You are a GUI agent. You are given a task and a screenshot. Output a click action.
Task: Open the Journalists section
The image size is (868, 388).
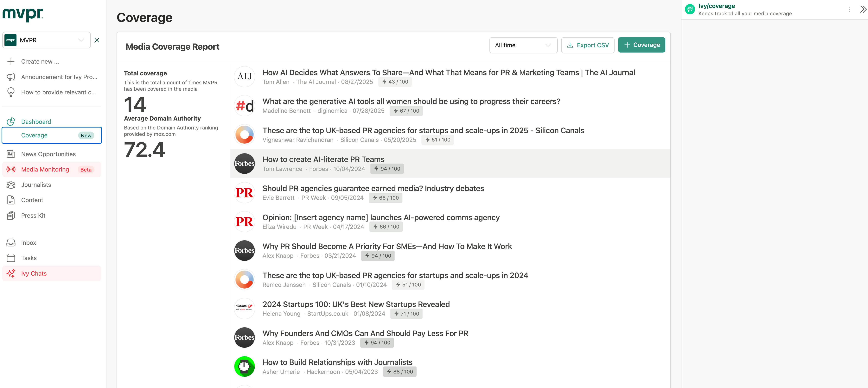(36, 185)
